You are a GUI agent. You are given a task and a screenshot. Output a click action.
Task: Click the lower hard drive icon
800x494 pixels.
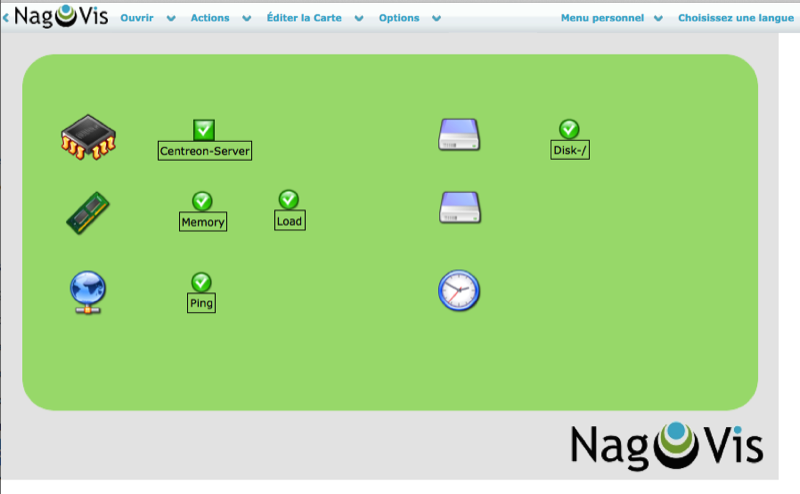click(460, 208)
